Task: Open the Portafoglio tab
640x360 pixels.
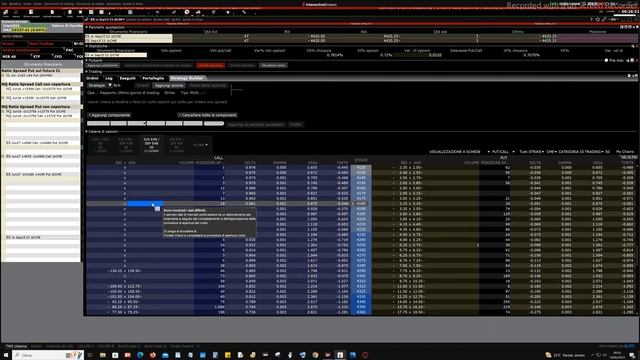Action: click(153, 78)
